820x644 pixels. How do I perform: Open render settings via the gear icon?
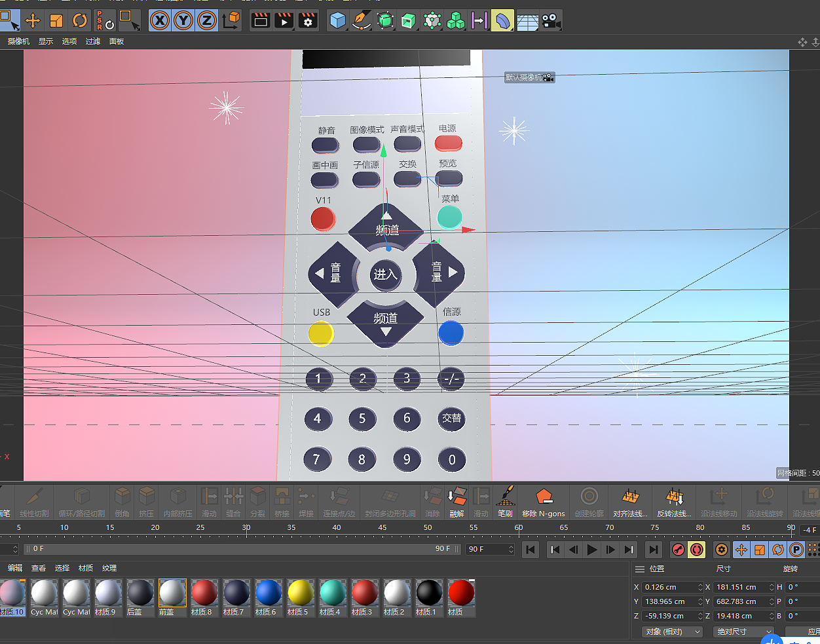(x=307, y=20)
